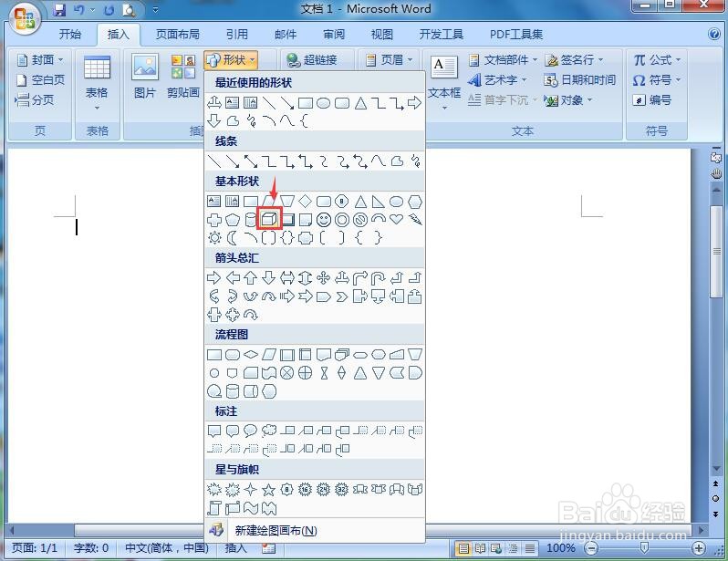
Task: Select the wave banner shape
Action: point(251,508)
